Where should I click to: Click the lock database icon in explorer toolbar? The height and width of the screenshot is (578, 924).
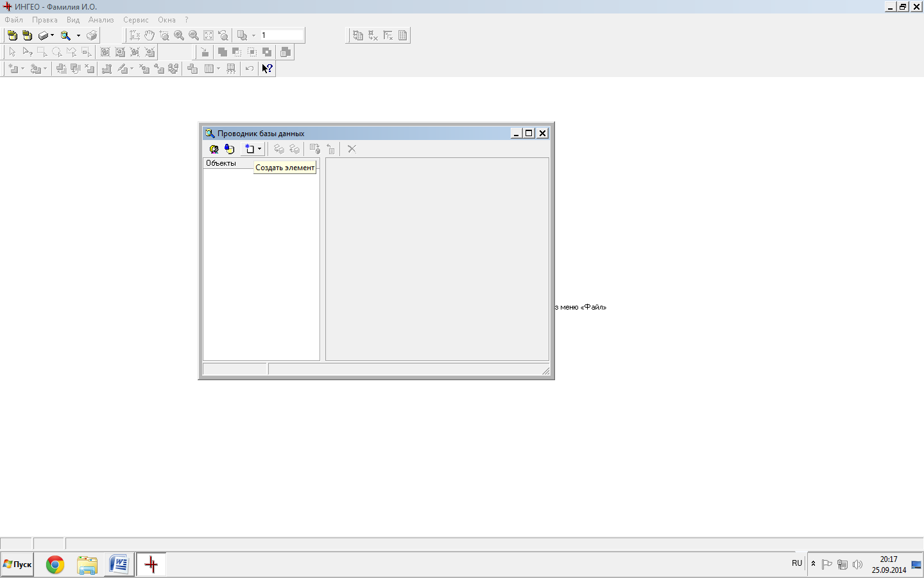[x=229, y=149]
